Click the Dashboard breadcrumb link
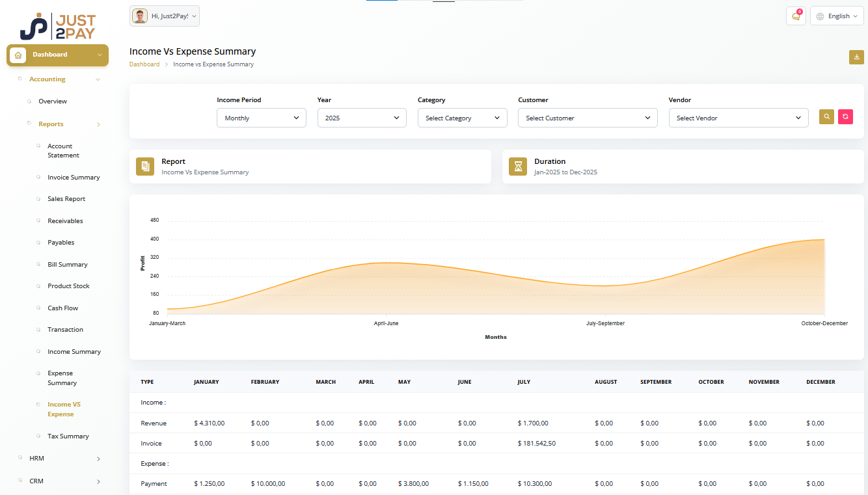 144,64
